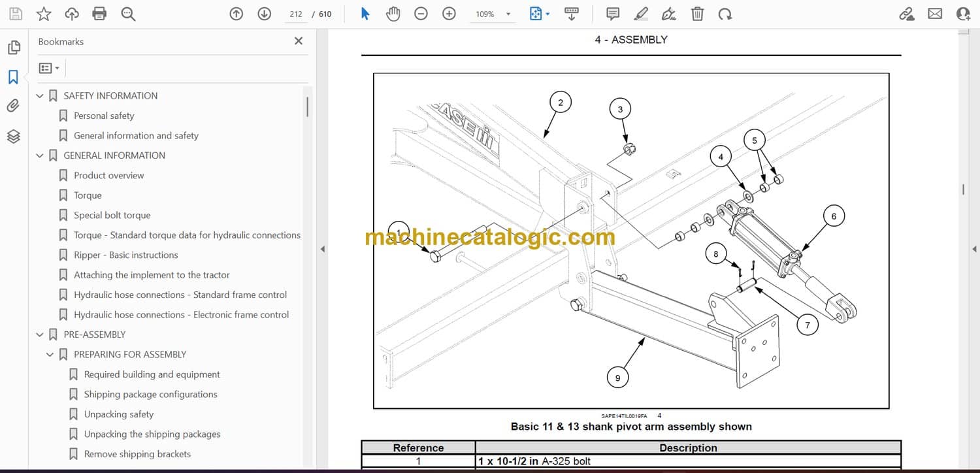This screenshot has height=473, width=980.
Task: Click the 'Basic 11 & 13 shank pivot arm' caption
Action: click(x=631, y=427)
